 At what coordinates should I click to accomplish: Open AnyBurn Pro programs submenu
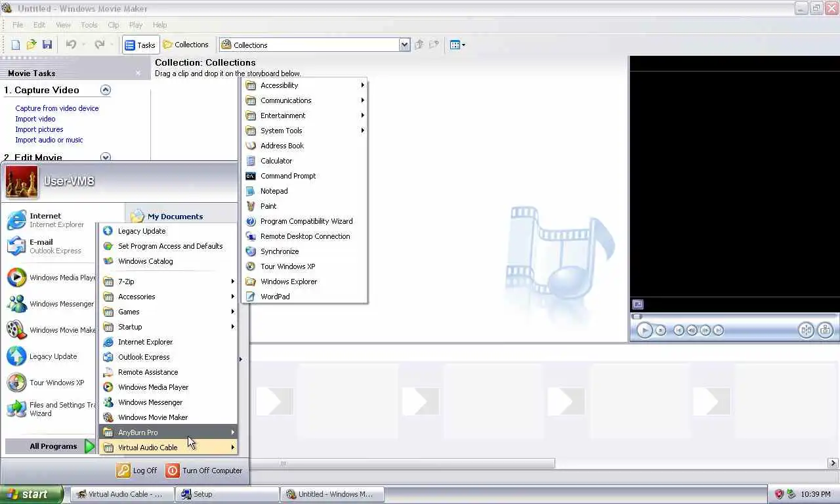(169, 432)
